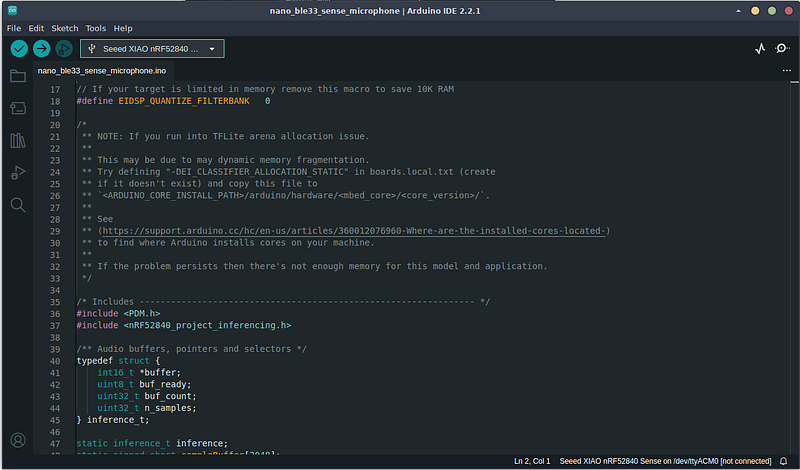The height and width of the screenshot is (470, 800).
Task: Click the Arduino IDE logo in title bar
Action: click(x=12, y=10)
